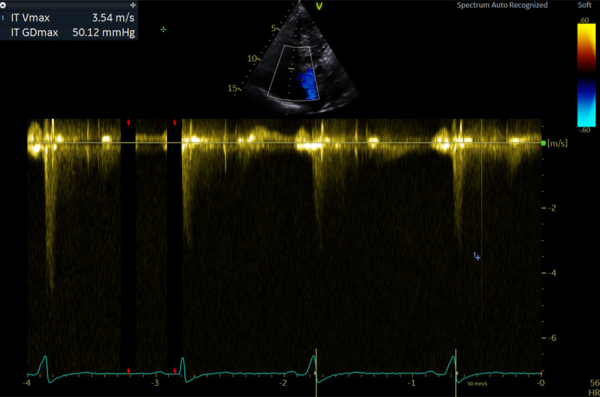The width and height of the screenshot is (600, 397).
Task: Click the -1 time axis label
Action: (412, 383)
